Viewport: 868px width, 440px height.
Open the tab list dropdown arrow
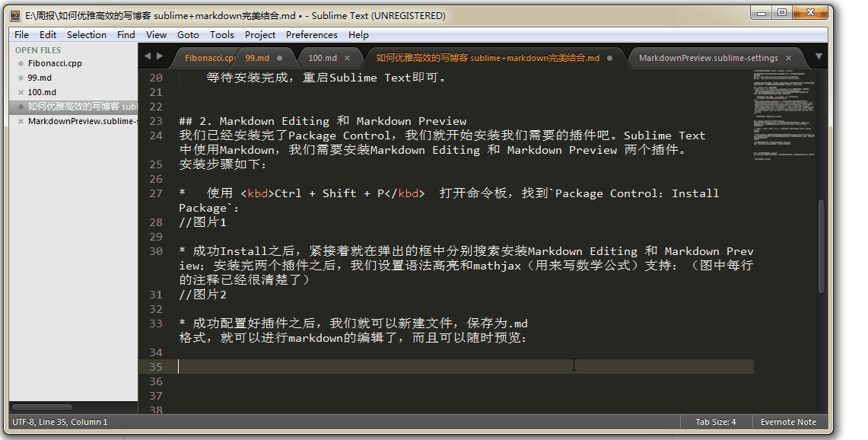pyautogui.click(x=819, y=56)
